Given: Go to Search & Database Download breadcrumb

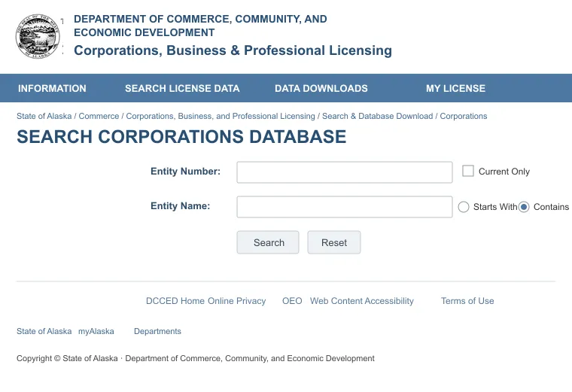Looking at the screenshot, I should click(378, 116).
